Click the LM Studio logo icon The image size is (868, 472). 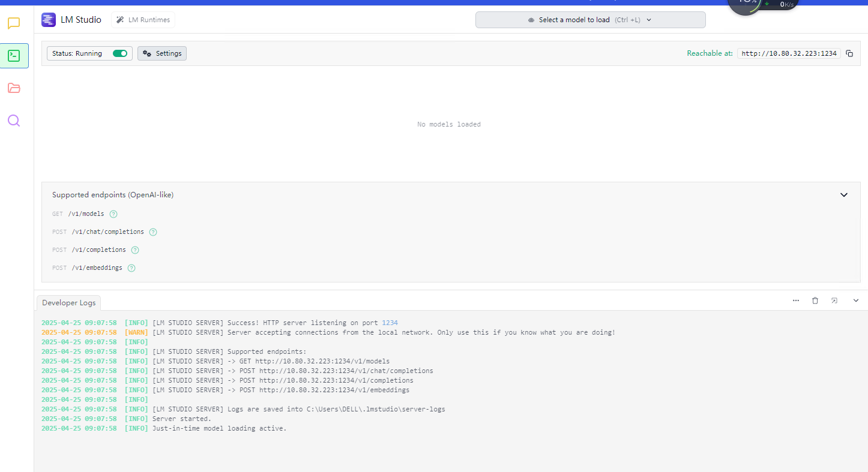(49, 20)
